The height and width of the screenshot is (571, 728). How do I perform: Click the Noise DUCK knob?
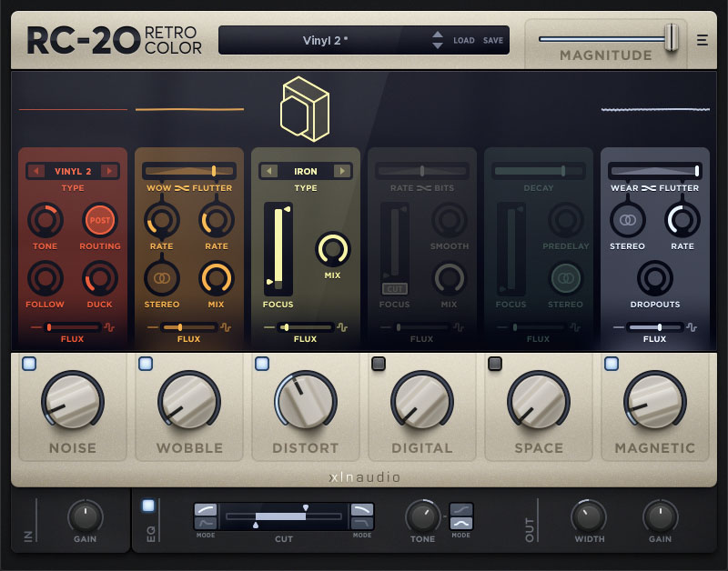pos(100,278)
